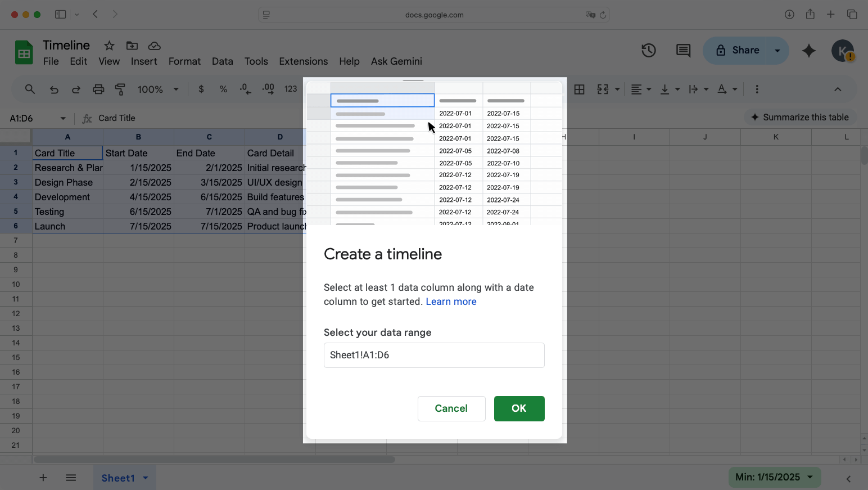This screenshot has height=490, width=868.
Task: Show all comments
Action: (x=683, y=51)
